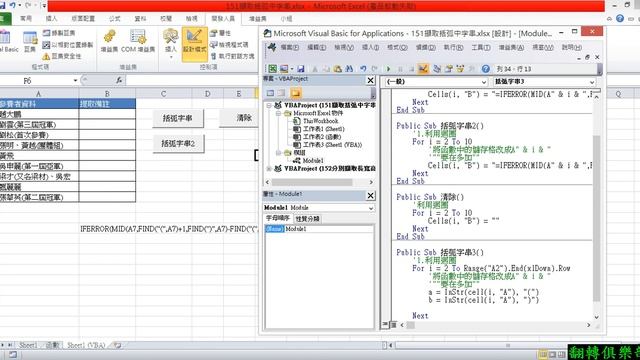Open Properties Window icon in VBA toolbar
This screenshot has width=640, height=360.
pyautogui.click(x=449, y=69)
